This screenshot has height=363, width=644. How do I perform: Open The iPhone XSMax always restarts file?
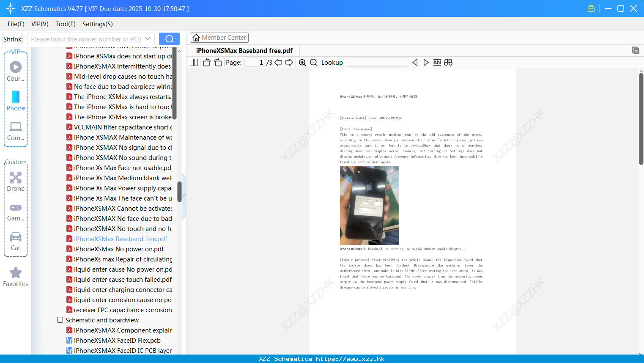click(119, 97)
